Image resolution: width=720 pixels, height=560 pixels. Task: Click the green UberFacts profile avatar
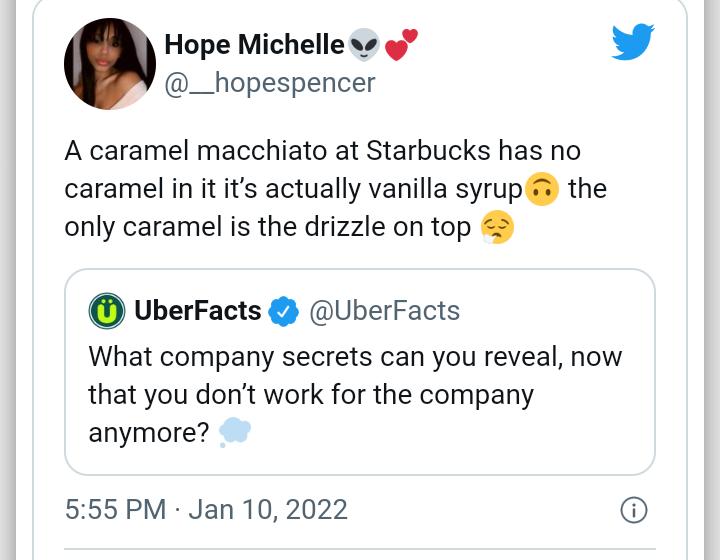tap(107, 311)
